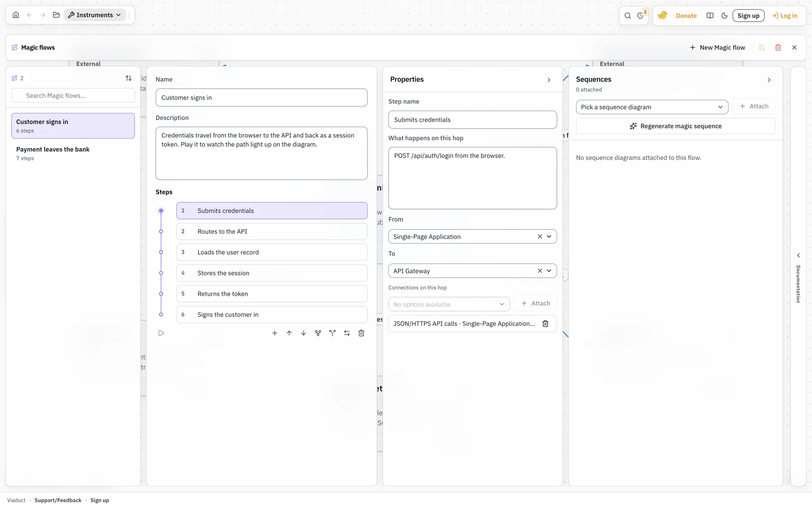The image size is (812, 508).
Task: Open the search magnifier icon
Action: point(627,15)
